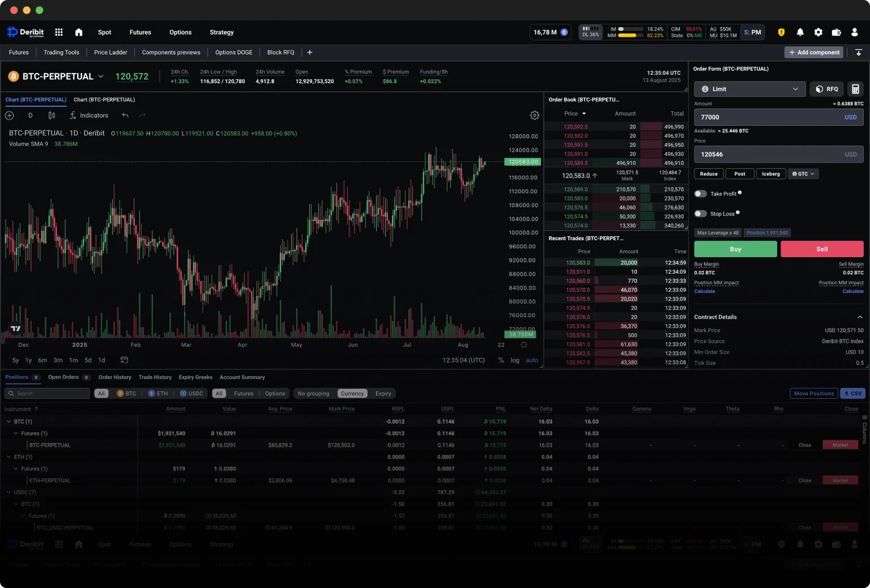Open the GTC time-in-force dropdown

pyautogui.click(x=803, y=174)
